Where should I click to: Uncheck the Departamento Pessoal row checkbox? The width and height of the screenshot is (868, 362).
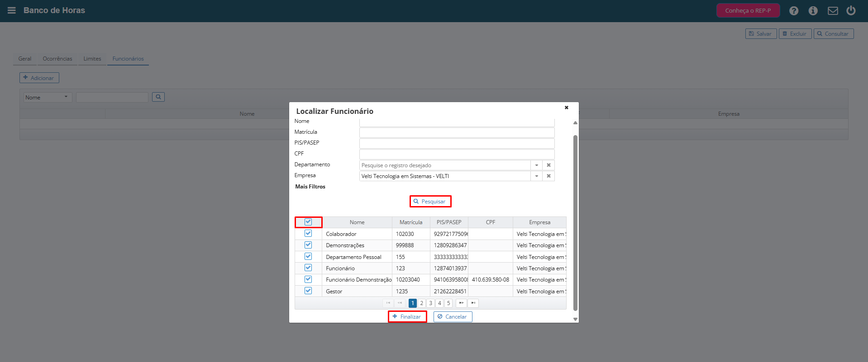coord(308,256)
